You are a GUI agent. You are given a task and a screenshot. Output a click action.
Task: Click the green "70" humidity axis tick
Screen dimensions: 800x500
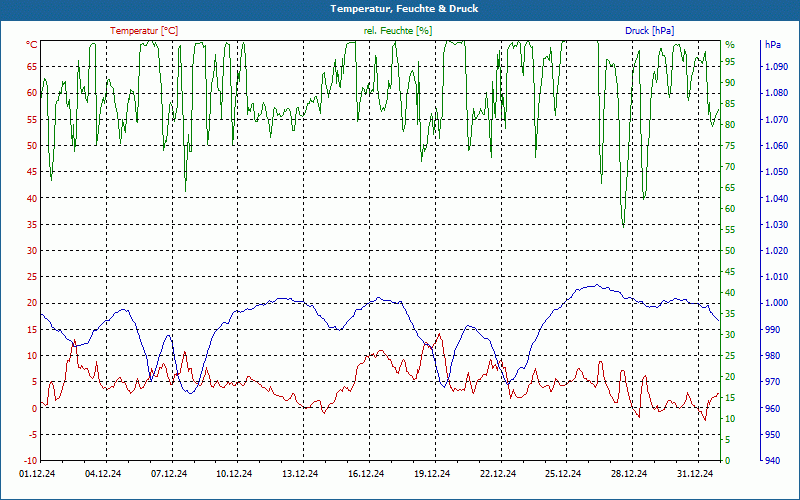(730, 167)
